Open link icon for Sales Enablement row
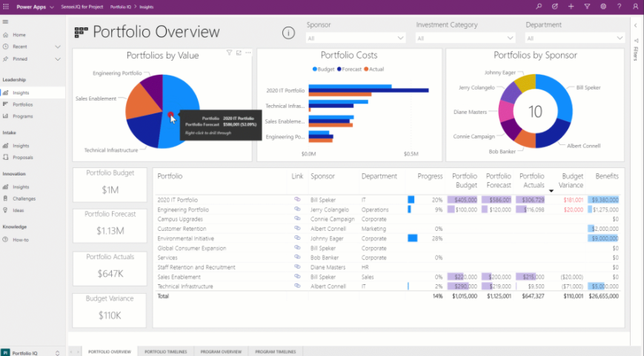The height and width of the screenshot is (356, 644). click(297, 276)
